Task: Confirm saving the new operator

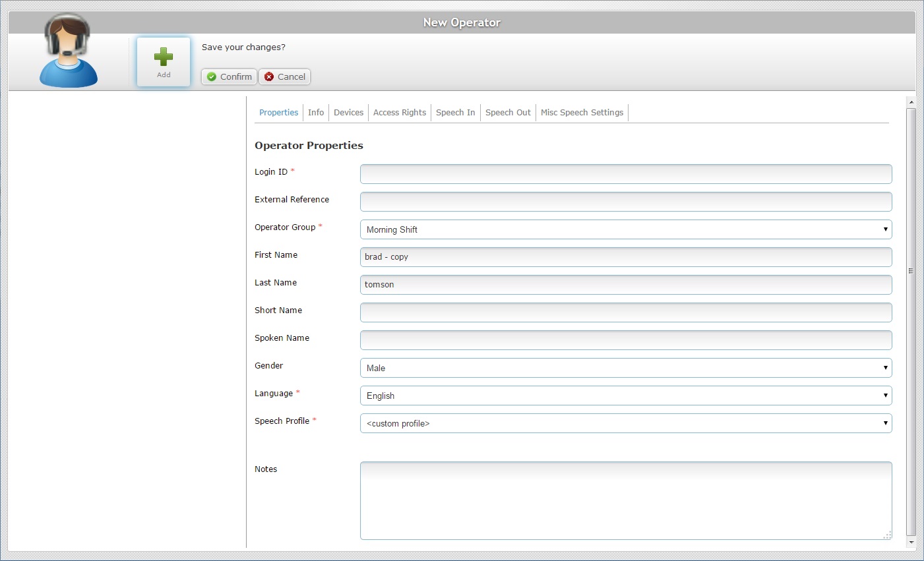Action: [229, 76]
